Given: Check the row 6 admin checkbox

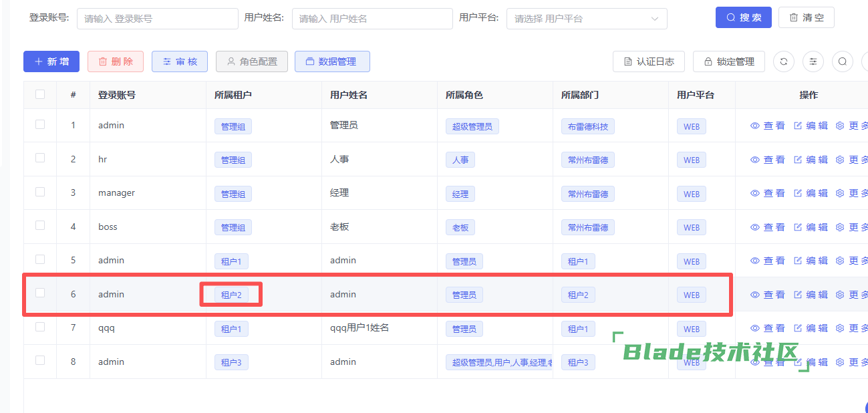Looking at the screenshot, I should pos(40,293).
